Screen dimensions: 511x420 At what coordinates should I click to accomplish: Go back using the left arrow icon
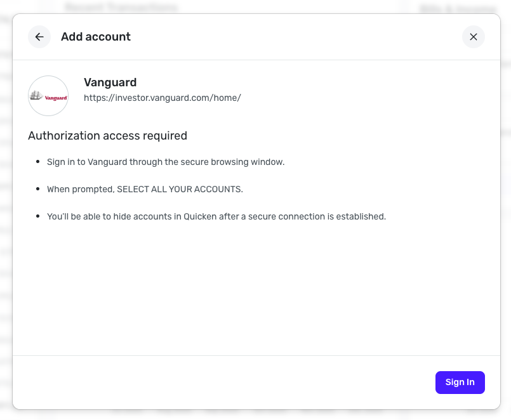point(39,37)
